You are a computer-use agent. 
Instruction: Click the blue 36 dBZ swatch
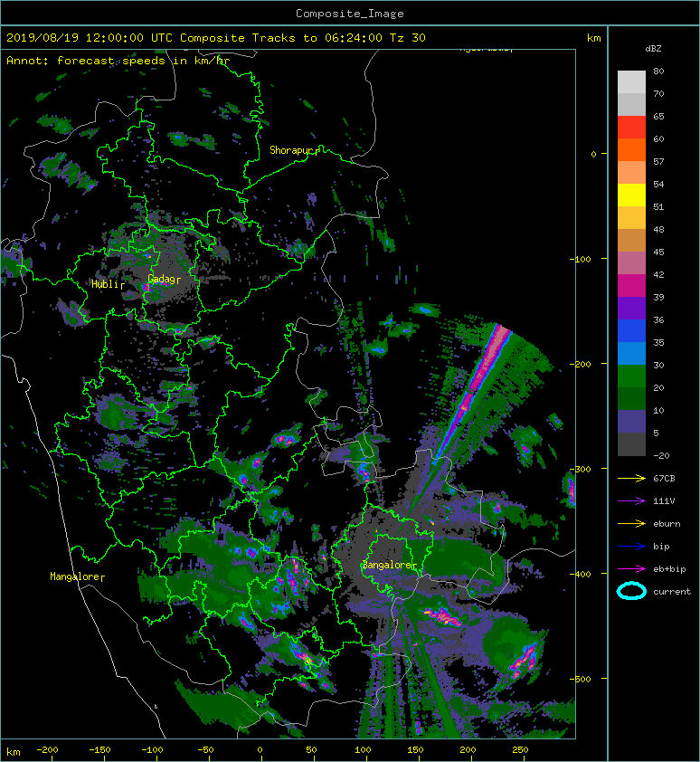(x=631, y=330)
